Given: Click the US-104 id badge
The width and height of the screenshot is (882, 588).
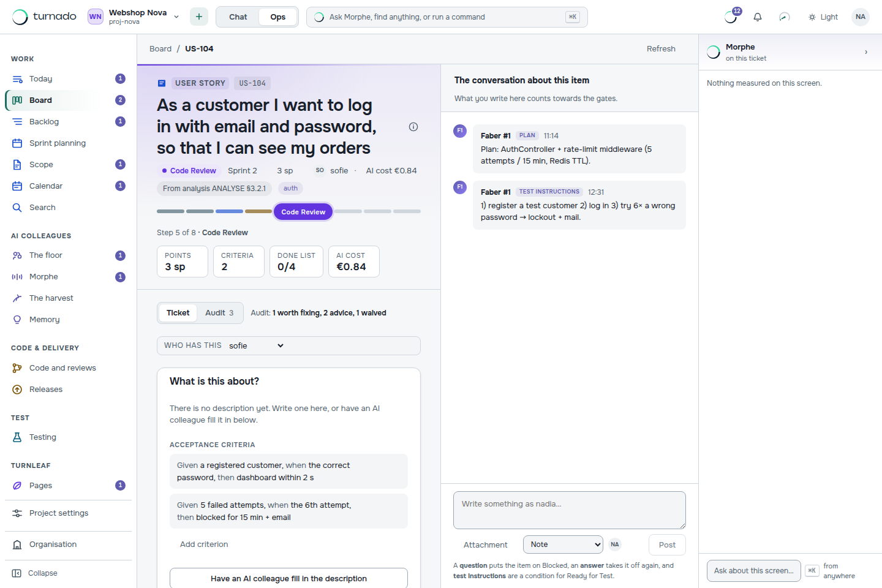Looking at the screenshot, I should [x=252, y=83].
